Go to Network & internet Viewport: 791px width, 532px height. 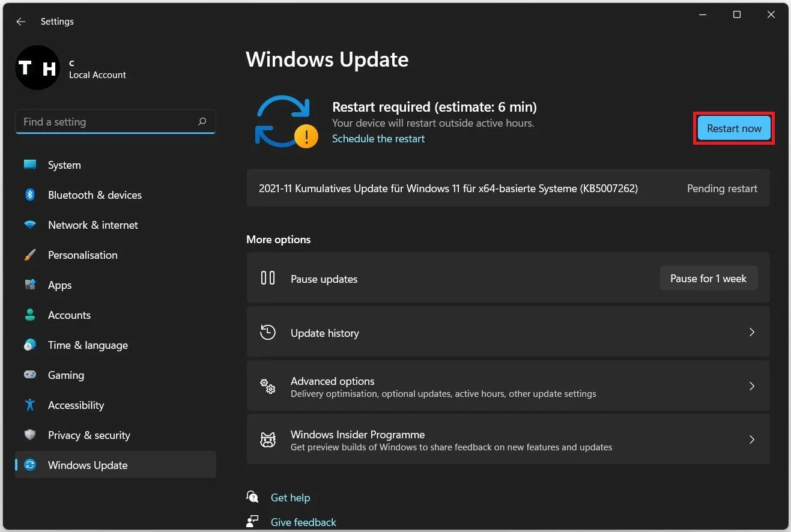(x=115, y=225)
